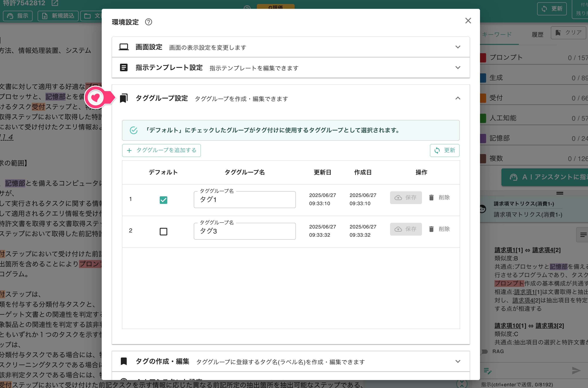Viewport: 588px width, 388px height.
Task: Click the デフォルト column header
Action: pyautogui.click(x=163, y=172)
